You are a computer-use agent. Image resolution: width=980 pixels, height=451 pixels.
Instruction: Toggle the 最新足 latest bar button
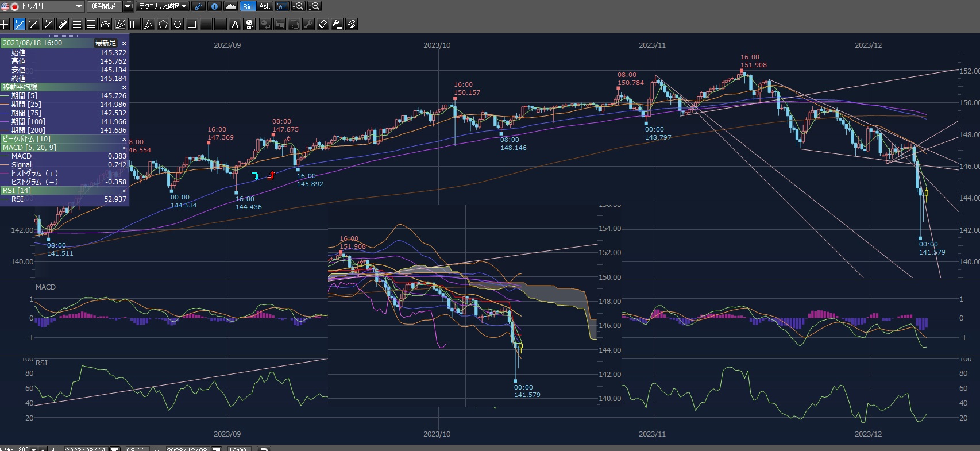pyautogui.click(x=106, y=43)
